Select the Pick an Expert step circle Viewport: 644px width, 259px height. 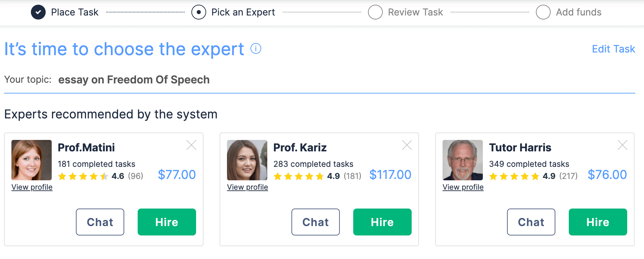pos(199,12)
